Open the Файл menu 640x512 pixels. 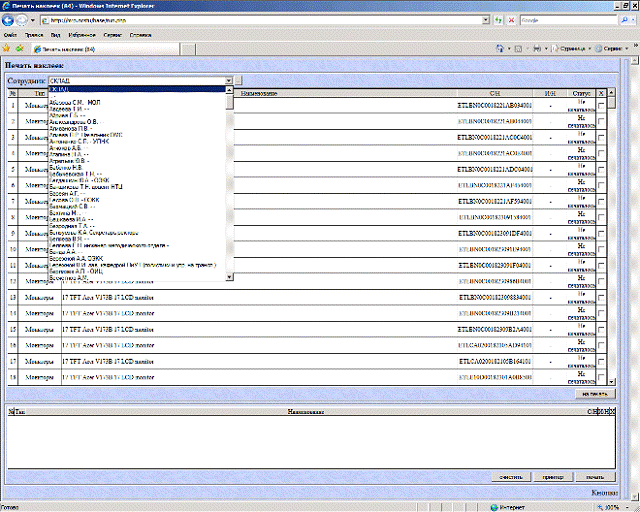(x=9, y=34)
